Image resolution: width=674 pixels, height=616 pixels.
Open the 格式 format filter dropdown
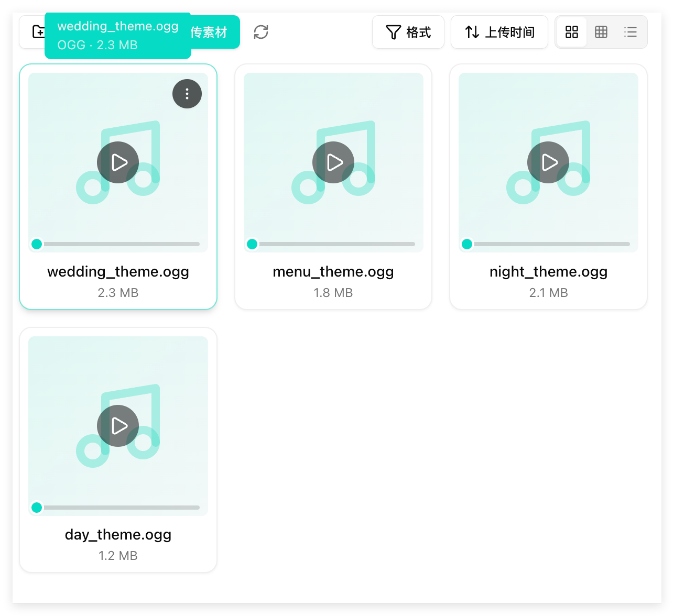point(408,32)
